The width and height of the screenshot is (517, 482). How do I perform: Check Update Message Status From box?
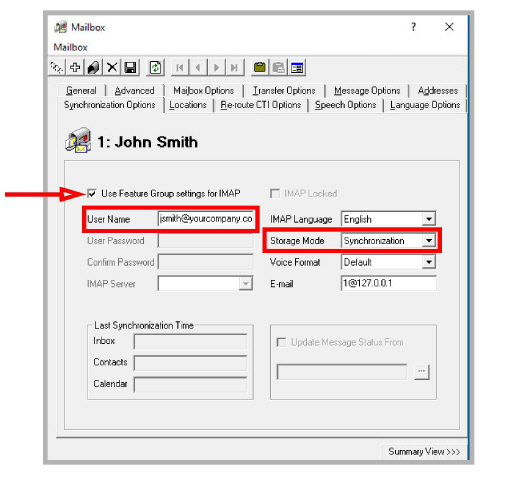tap(282, 342)
